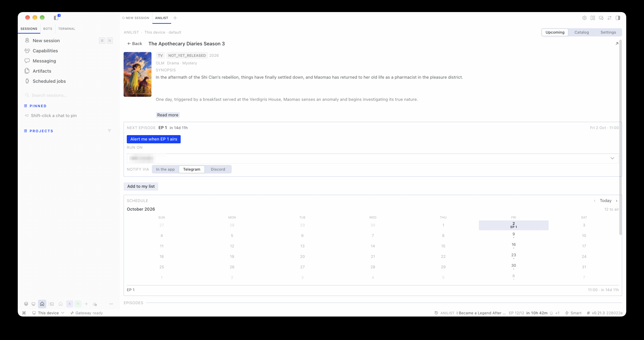The width and height of the screenshot is (644, 340).
Task: Read more of the synopsis
Action: point(168,115)
